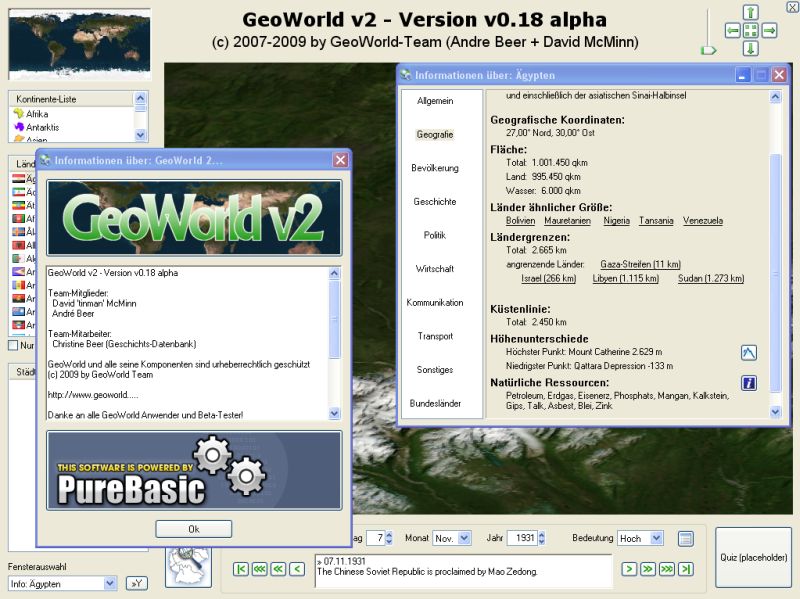This screenshot has width=800, height=599.
Task: Pan the map down with the green arrow
Action: [x=751, y=49]
